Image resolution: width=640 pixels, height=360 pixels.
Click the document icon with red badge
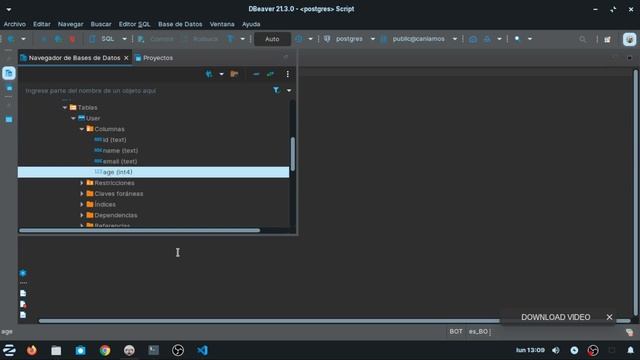23,304
